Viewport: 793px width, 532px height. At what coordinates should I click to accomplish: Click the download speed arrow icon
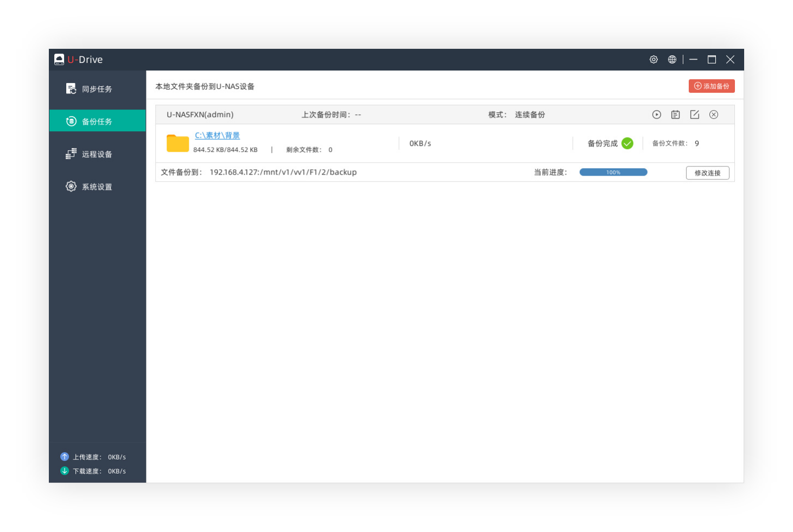pos(65,471)
